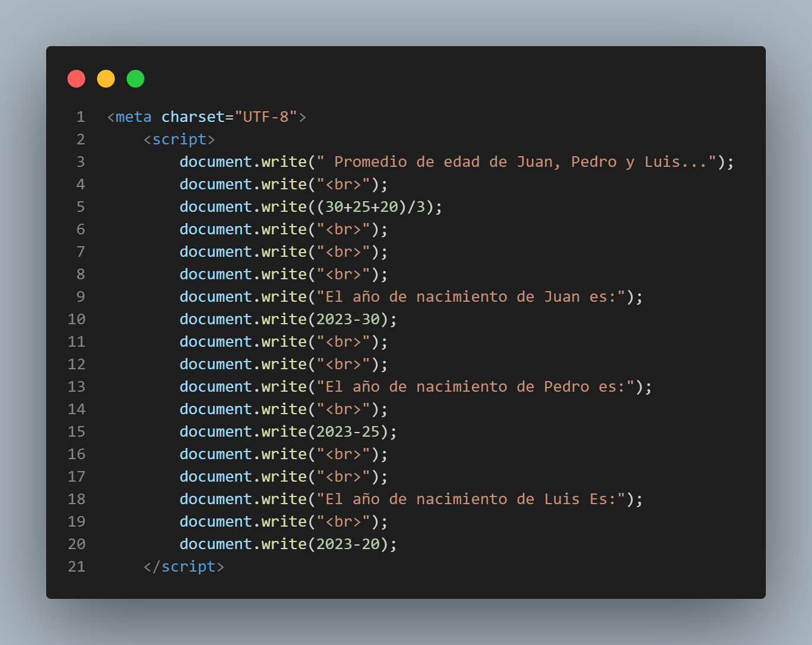Click the red close dot
812x645 pixels.
click(76, 79)
